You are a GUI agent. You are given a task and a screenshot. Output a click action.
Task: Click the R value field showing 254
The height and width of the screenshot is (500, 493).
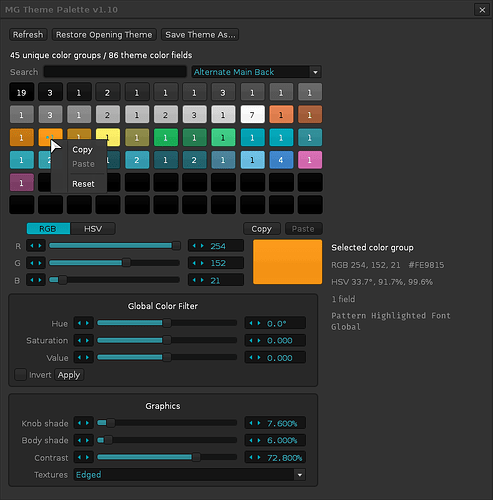coord(216,246)
